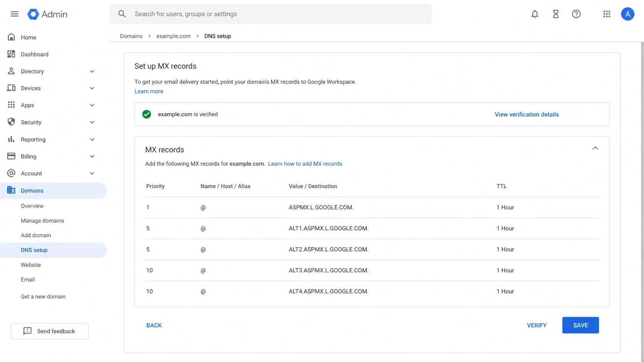Expand the Reporting section
This screenshot has width=644, height=362.
92,139
